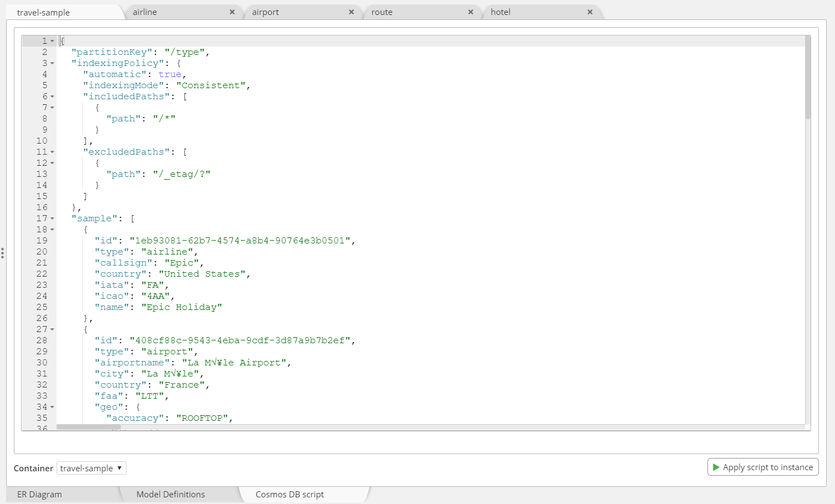Click the "LTT" faa value
Screen dimensions: 835x504
tap(150, 396)
